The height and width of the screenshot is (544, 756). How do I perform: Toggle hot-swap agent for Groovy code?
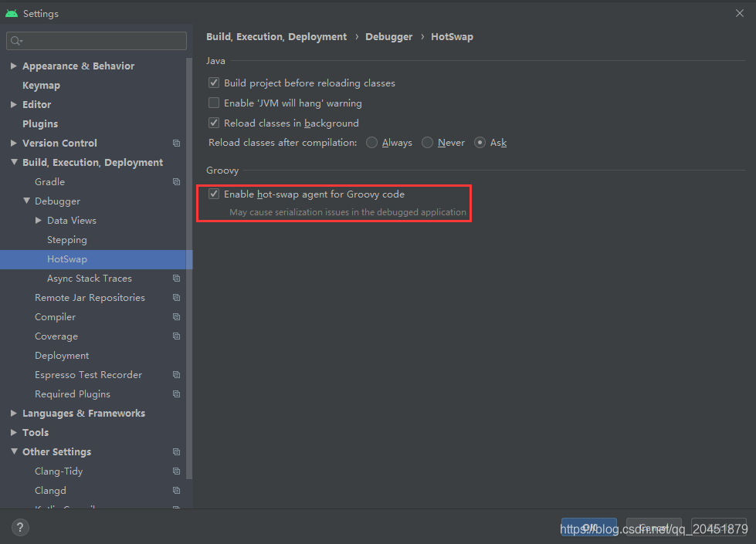pyautogui.click(x=214, y=194)
